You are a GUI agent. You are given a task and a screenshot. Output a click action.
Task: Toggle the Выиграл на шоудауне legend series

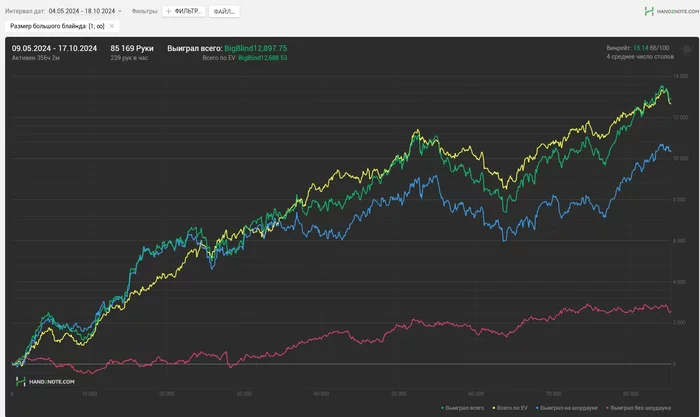click(567, 408)
